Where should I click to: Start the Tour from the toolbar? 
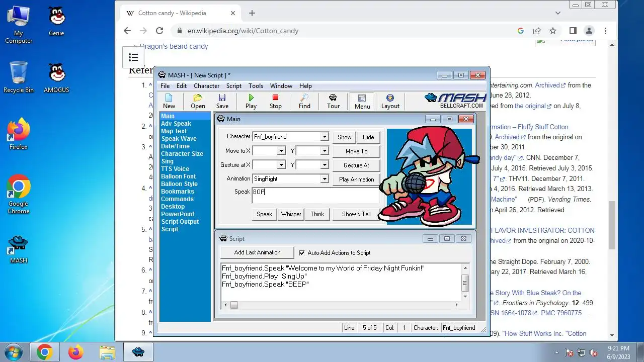click(x=333, y=101)
